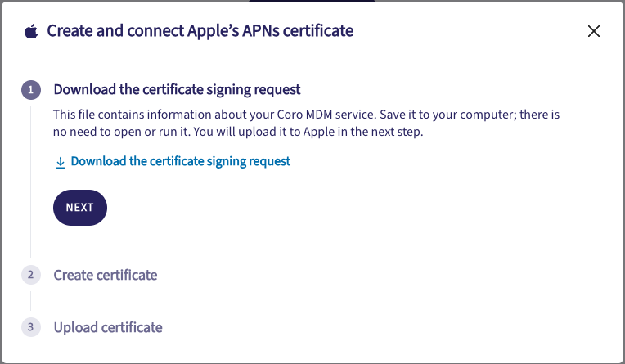Expand the Create certificate step

tap(106, 275)
